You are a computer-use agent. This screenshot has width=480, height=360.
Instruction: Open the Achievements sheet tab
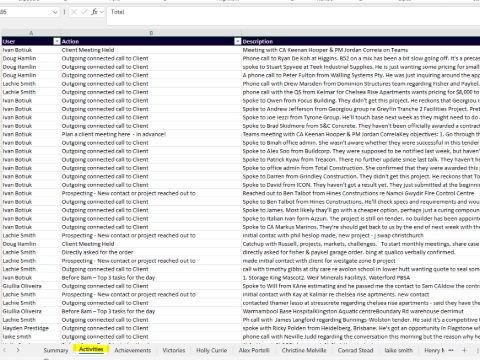click(x=133, y=350)
